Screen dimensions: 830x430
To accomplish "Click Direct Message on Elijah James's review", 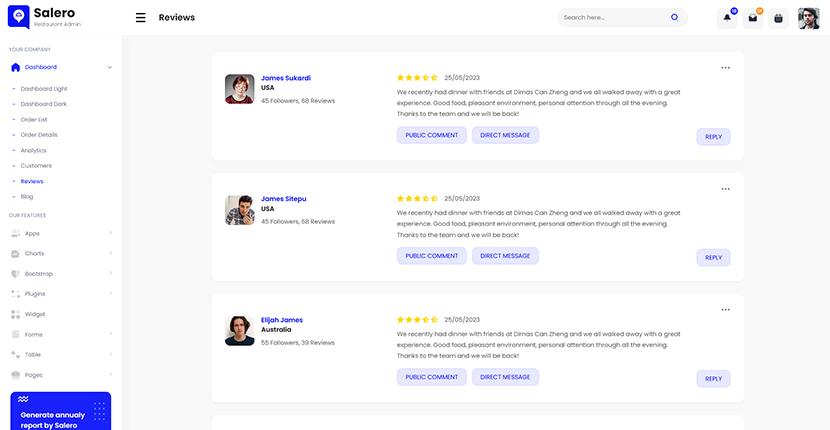I will coord(505,377).
